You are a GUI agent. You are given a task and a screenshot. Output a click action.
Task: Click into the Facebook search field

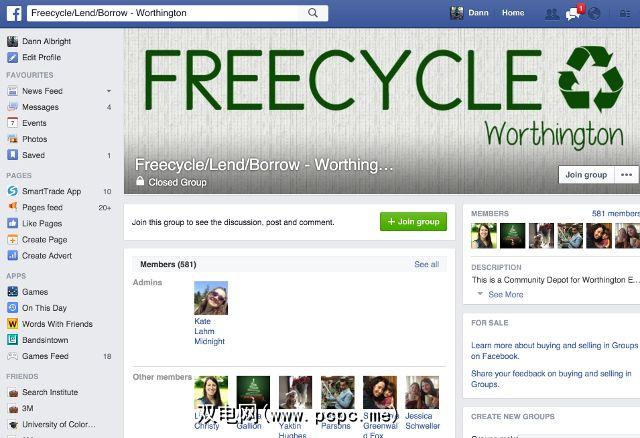(x=167, y=13)
